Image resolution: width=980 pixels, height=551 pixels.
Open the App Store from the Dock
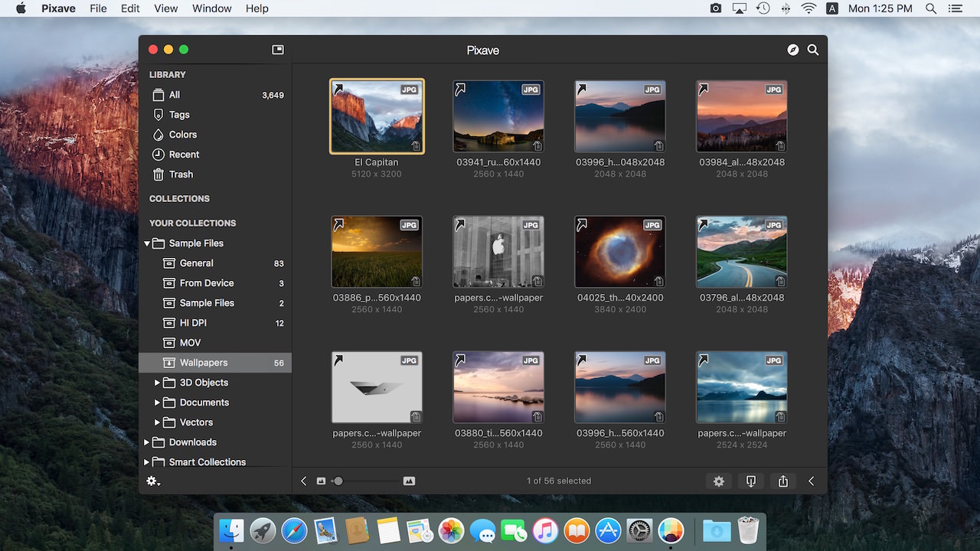pos(608,530)
